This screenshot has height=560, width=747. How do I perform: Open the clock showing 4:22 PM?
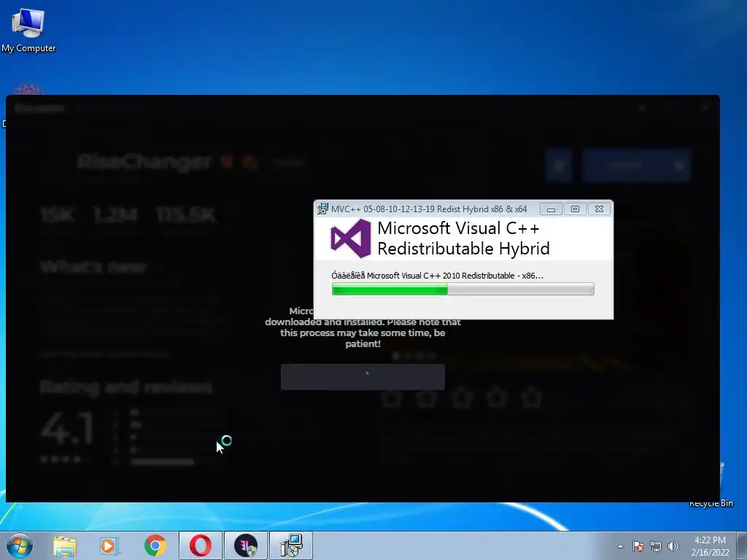[x=710, y=546]
